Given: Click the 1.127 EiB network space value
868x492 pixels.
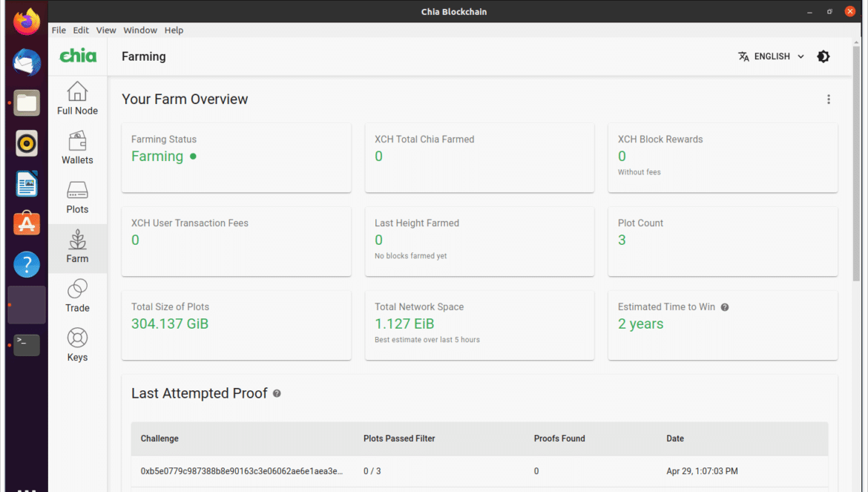Looking at the screenshot, I should tap(404, 324).
